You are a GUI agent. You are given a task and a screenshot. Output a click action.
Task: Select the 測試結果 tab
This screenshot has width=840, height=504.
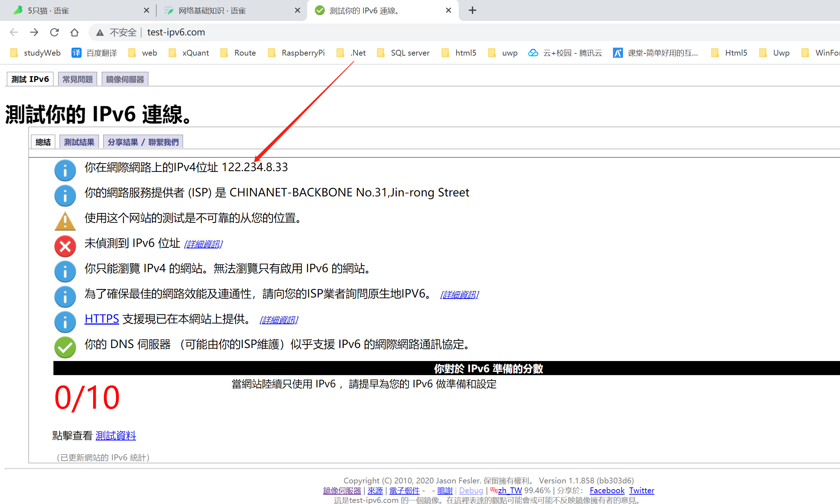point(79,142)
